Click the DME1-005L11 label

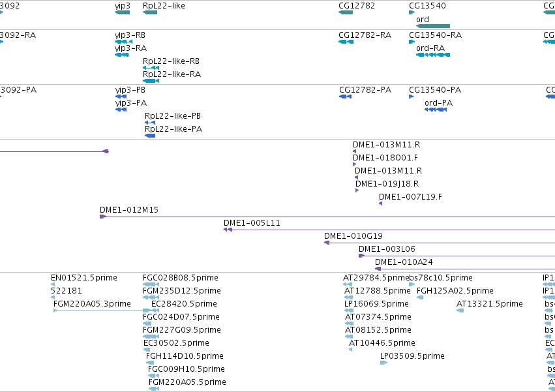click(x=252, y=223)
